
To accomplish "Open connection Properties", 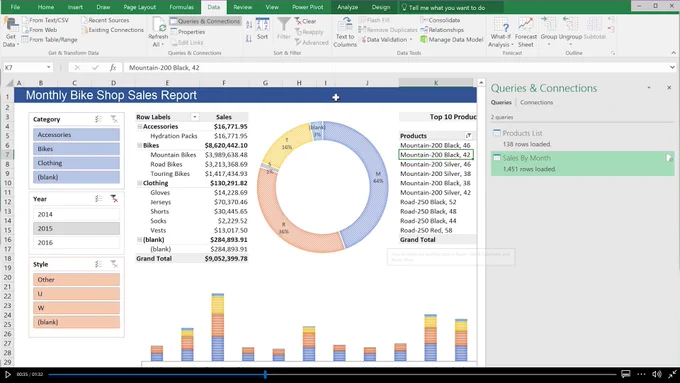I will click(187, 32).
